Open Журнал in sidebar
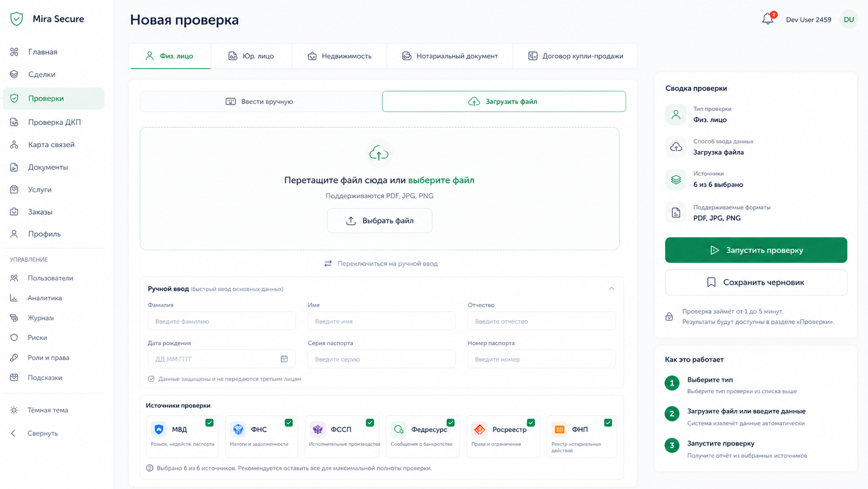Screen dimensions: 868x489 53,318
